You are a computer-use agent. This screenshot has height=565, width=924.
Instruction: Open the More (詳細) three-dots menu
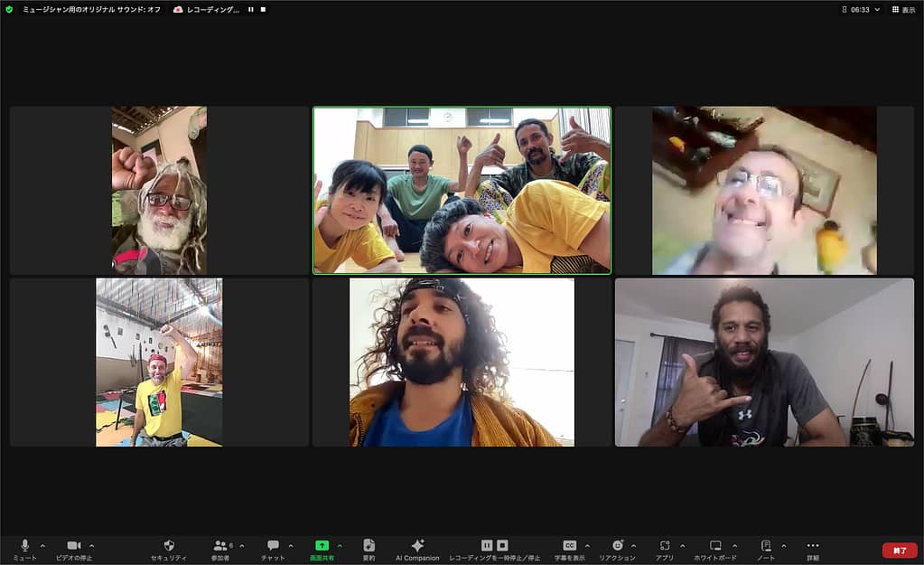[813, 545]
